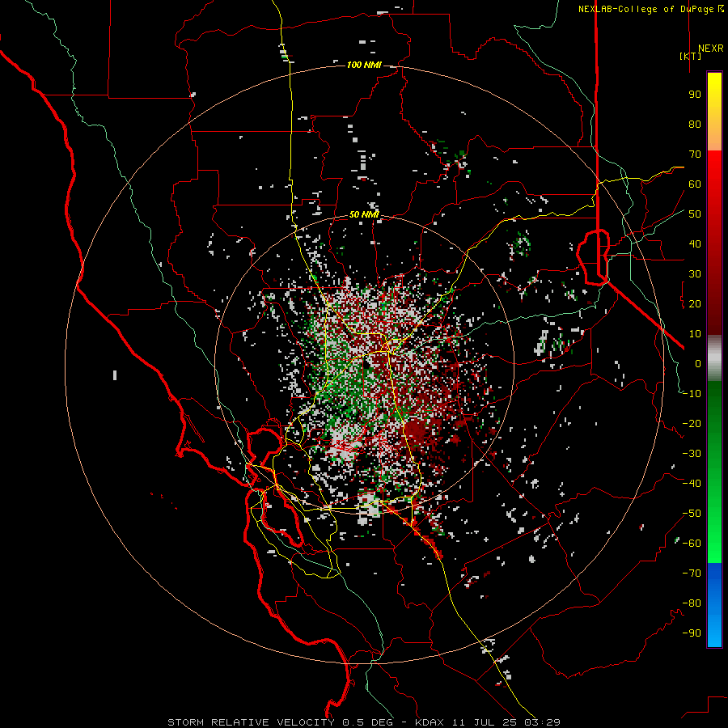The width and height of the screenshot is (728, 728).
Task: Click the NEXLAB-College of DuPage credit text
Action: tap(650, 9)
